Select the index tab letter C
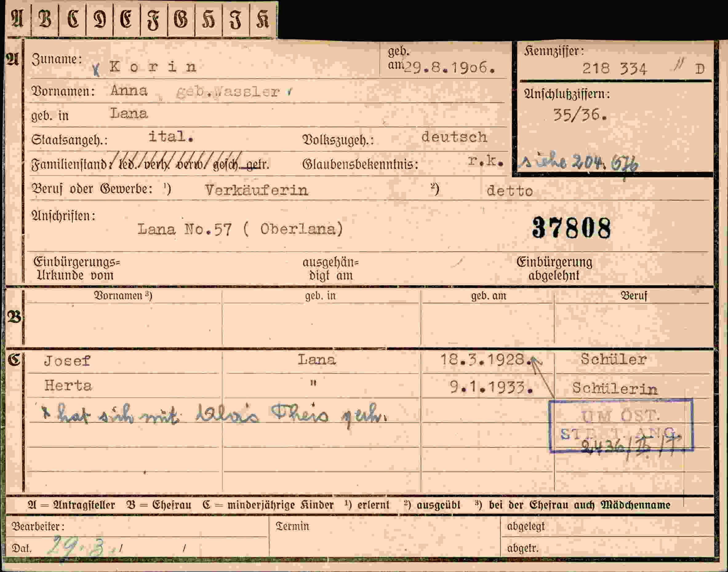Screen dimensions: 728x572 pos(73,19)
